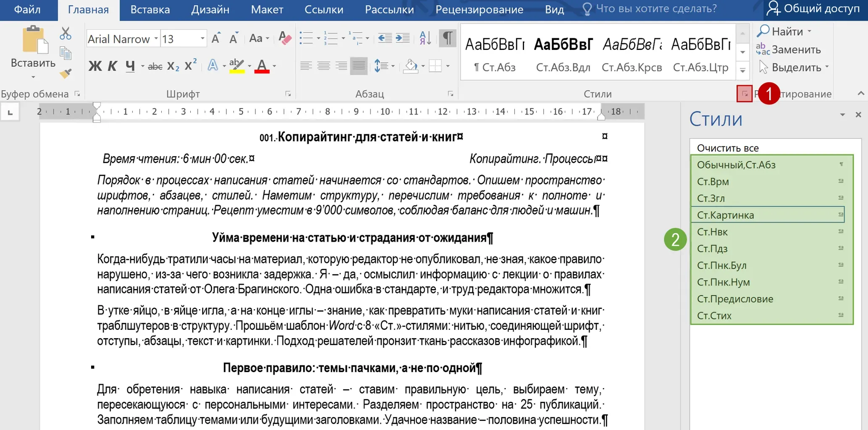The height and width of the screenshot is (430, 868).
Task: Click the Format Painter brush icon
Action: 66,73
